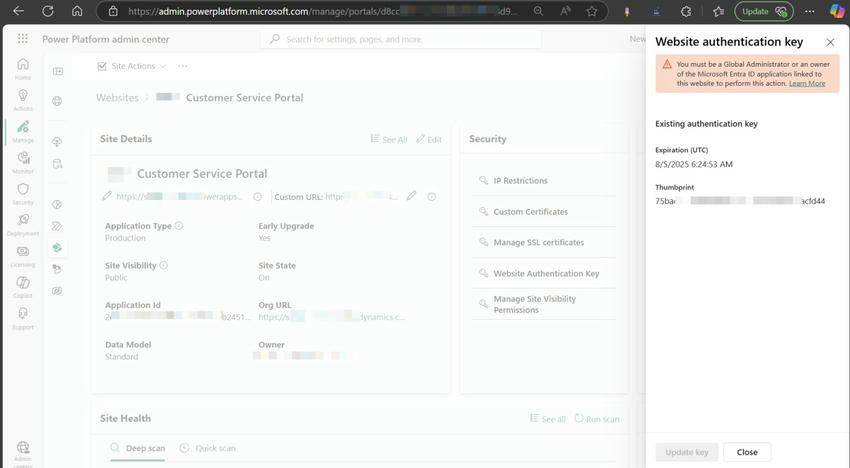Click the search settings and pages field
The height and width of the screenshot is (468, 850).
[x=410, y=39]
